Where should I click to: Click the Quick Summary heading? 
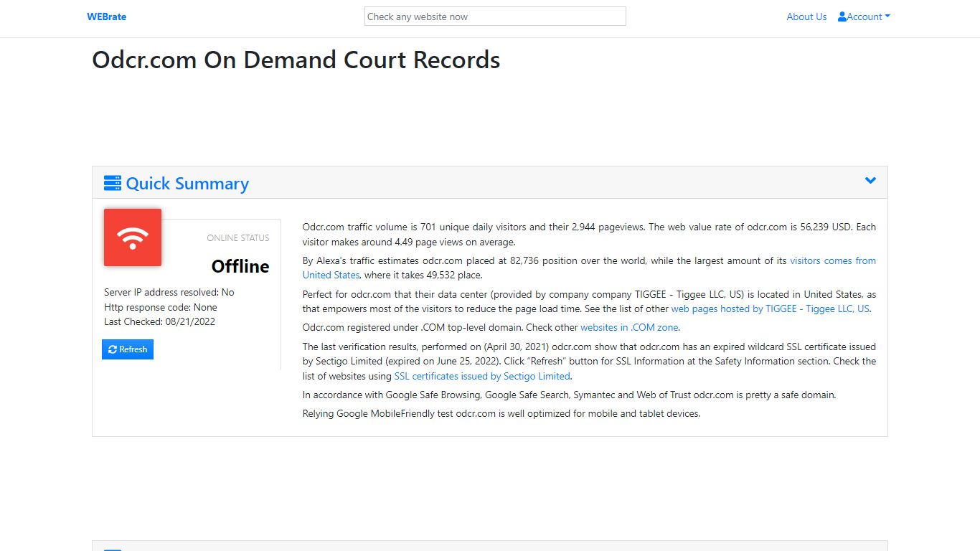[x=187, y=184]
